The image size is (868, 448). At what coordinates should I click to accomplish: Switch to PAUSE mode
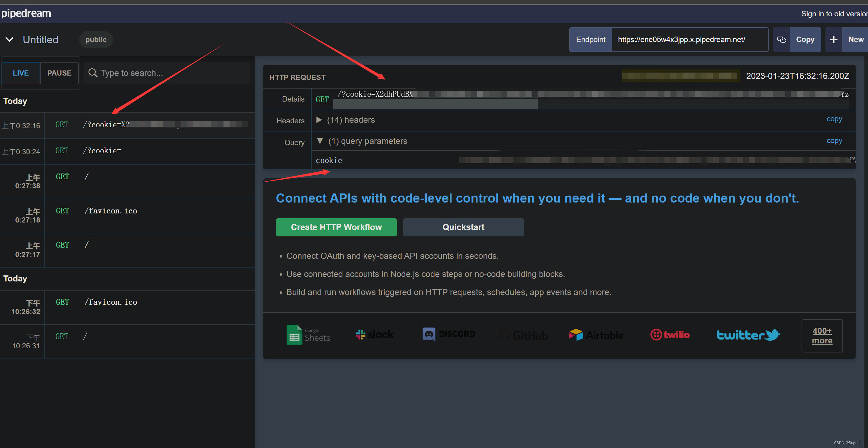click(x=59, y=73)
